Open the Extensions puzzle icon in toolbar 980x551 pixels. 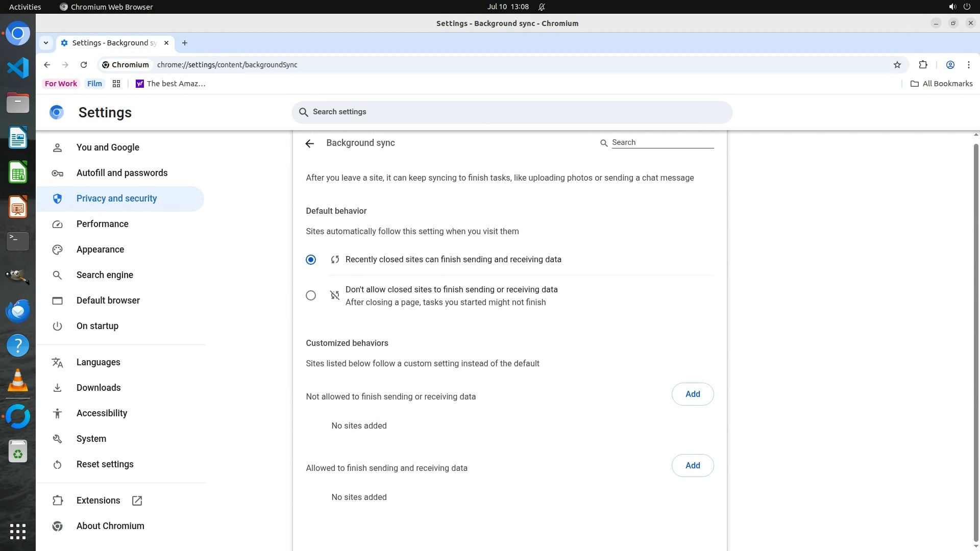(x=923, y=65)
